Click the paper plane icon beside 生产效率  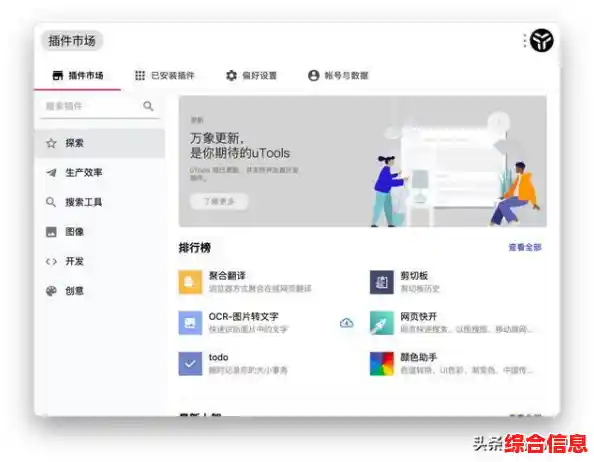pyautogui.click(x=51, y=173)
